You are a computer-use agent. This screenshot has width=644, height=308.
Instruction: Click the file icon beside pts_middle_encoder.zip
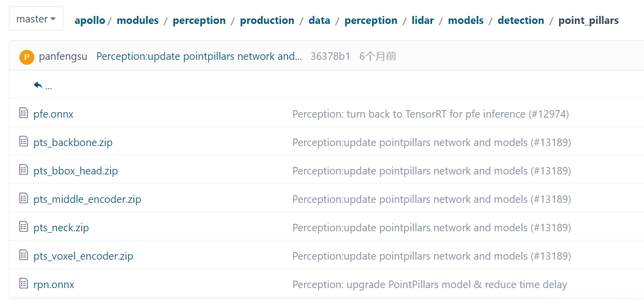(x=23, y=198)
